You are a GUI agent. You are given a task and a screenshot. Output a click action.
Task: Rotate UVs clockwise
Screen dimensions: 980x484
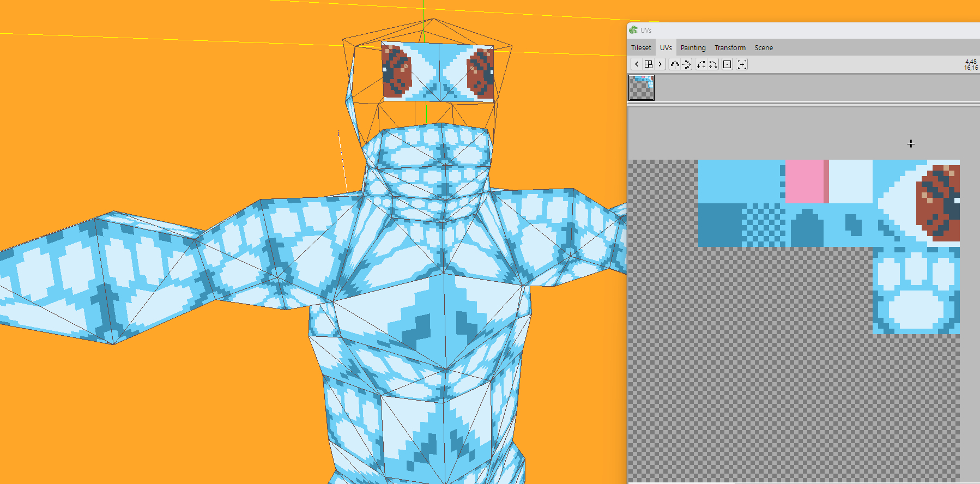tap(713, 64)
